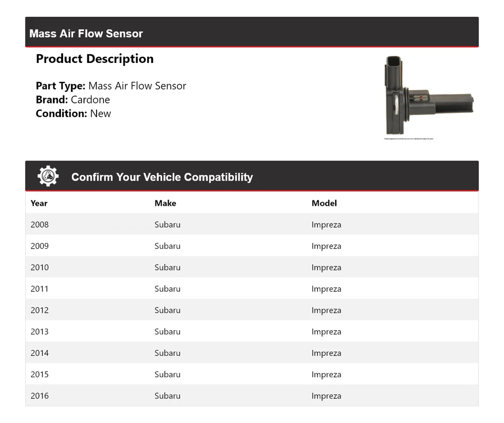Click the 2010 year cell
The image size is (504, 423).
pyautogui.click(x=39, y=268)
